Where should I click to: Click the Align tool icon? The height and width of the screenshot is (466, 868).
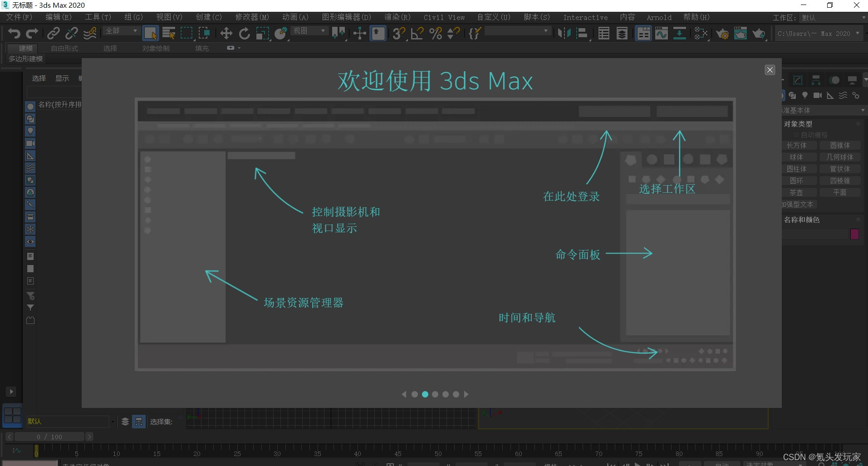pos(582,33)
